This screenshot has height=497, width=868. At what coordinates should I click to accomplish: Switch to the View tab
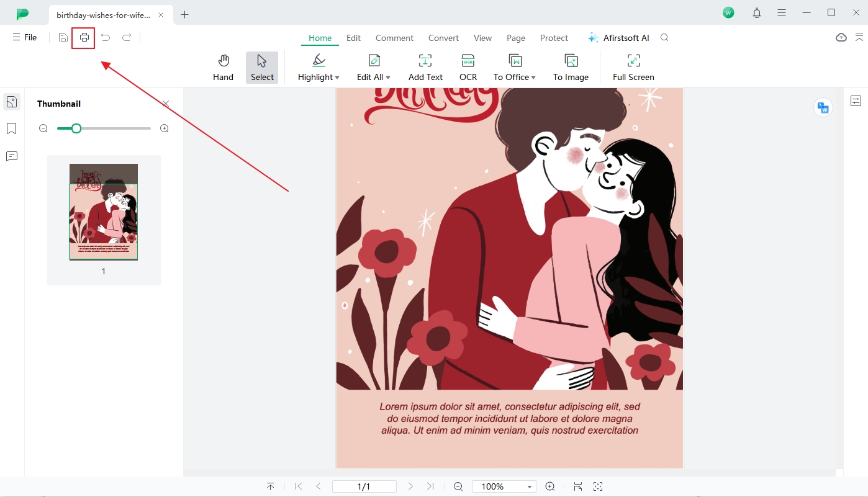pos(482,38)
